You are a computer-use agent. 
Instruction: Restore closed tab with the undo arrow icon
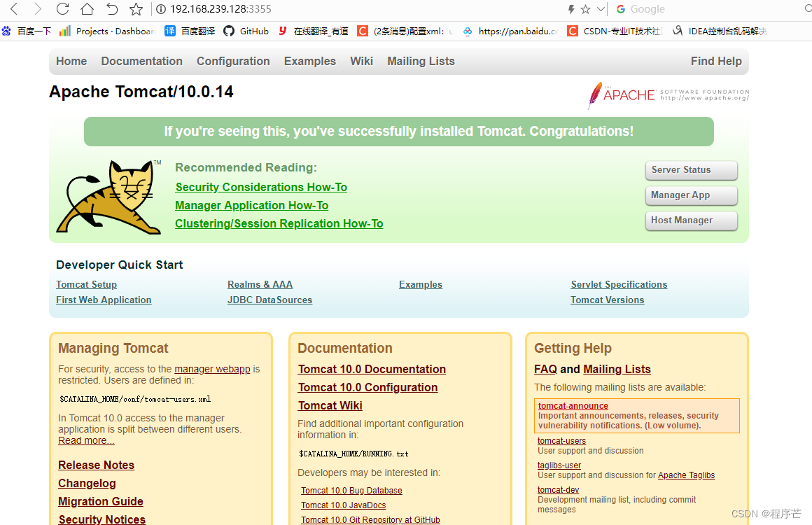tap(112, 9)
